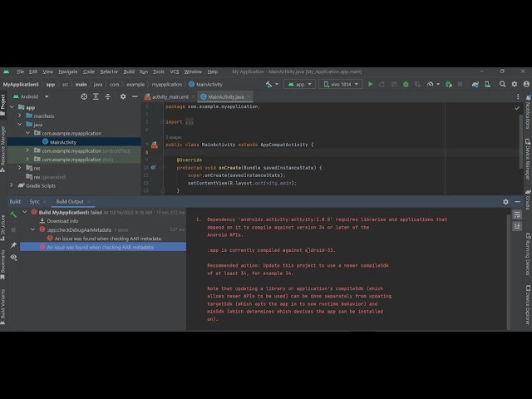The height and width of the screenshot is (399, 532).
Task: Toggle soft-wrap in build output
Action: click(517, 214)
